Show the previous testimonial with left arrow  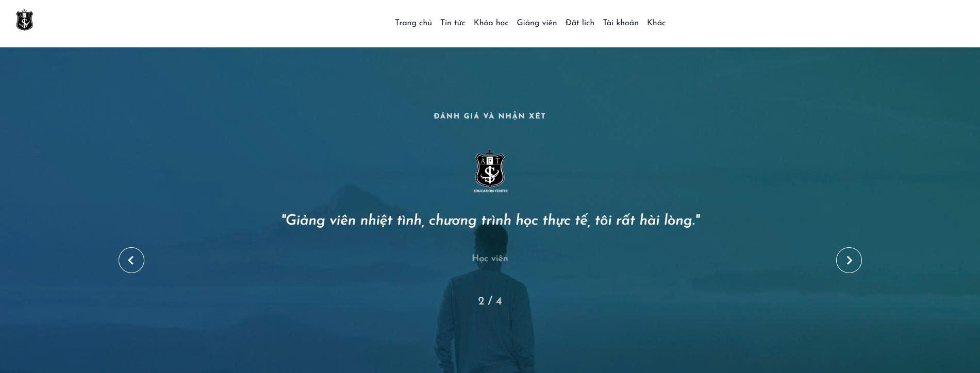pos(131,260)
